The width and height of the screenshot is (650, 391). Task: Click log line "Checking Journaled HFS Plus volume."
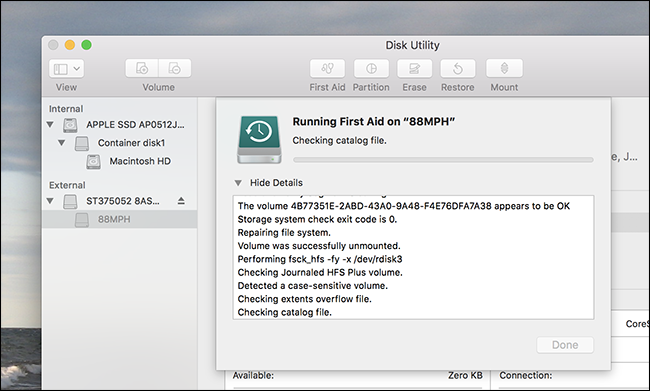[x=320, y=272]
